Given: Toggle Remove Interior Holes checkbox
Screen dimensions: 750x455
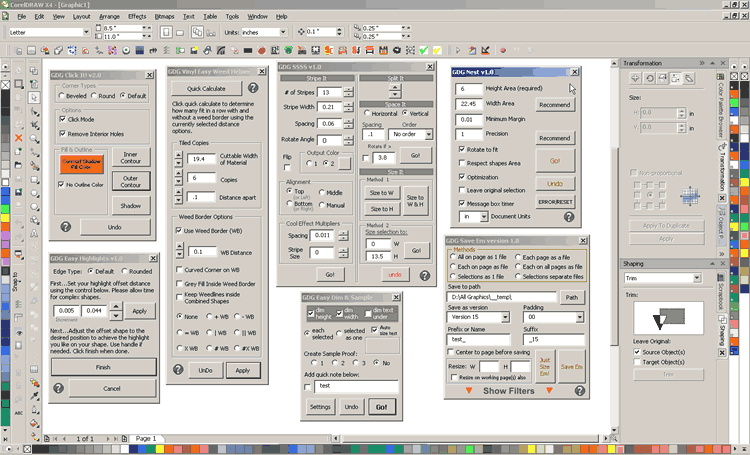Looking at the screenshot, I should tap(62, 133).
